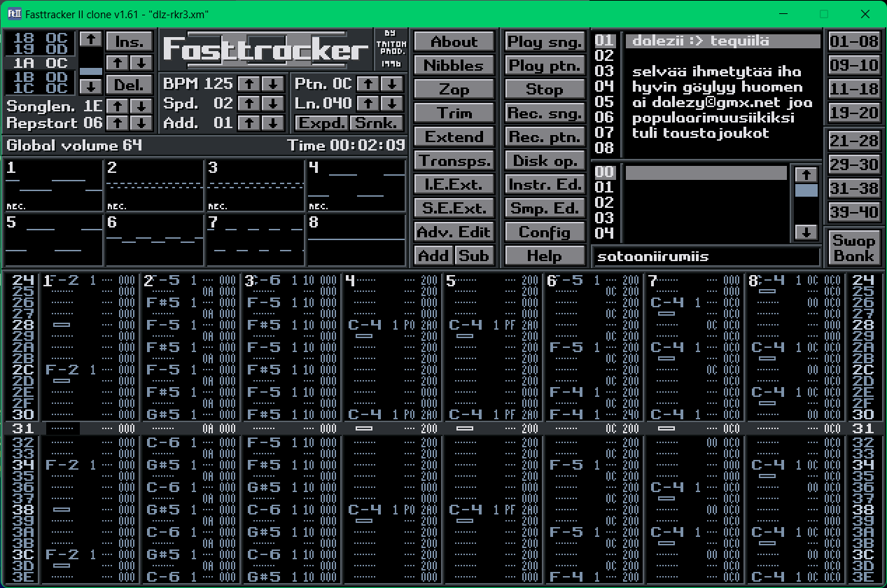Click sample list scrollbar thumb

pos(806,190)
